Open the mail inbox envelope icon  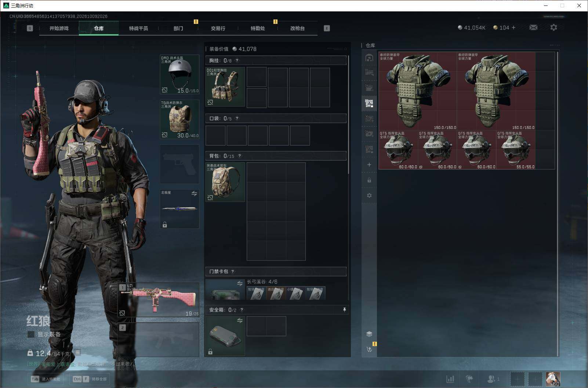click(x=533, y=28)
